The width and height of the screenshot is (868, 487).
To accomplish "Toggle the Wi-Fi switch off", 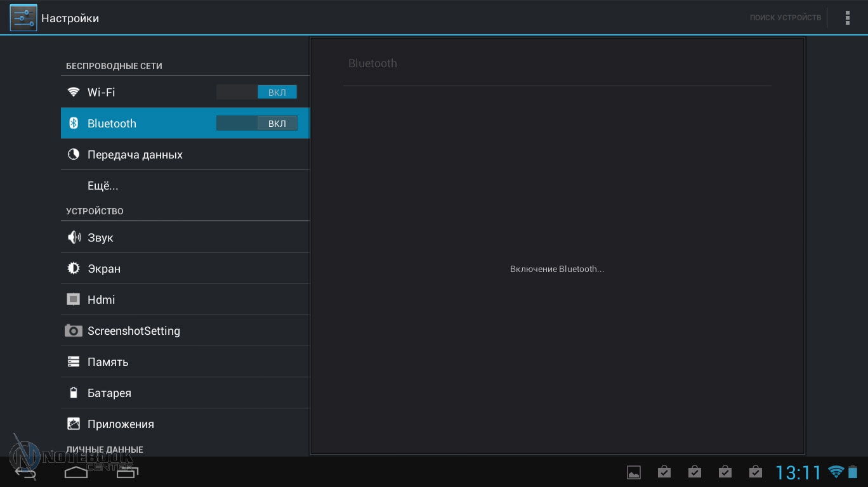I will click(256, 93).
